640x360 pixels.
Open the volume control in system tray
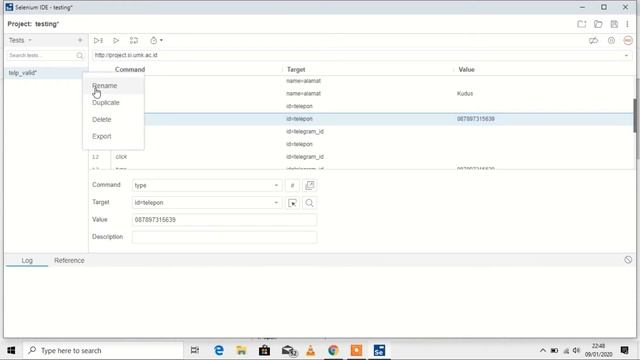576,351
